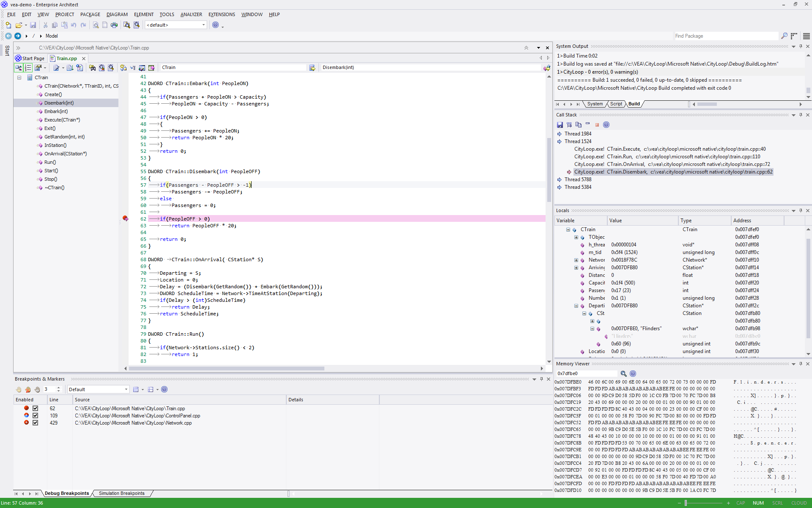Click the Cut (scissors) toolbar icon
Image resolution: width=812 pixels, height=508 pixels.
[x=45, y=25]
